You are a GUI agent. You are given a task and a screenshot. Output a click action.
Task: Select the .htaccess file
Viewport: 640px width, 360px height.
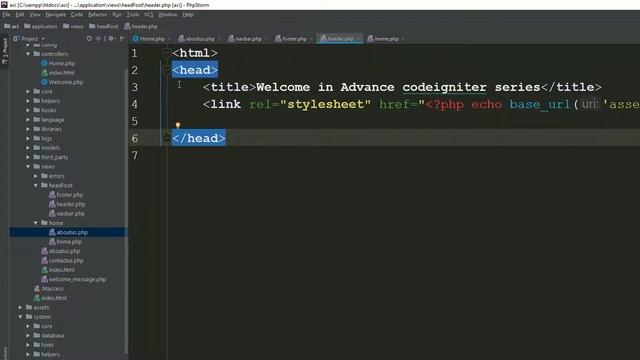pyautogui.click(x=49, y=289)
